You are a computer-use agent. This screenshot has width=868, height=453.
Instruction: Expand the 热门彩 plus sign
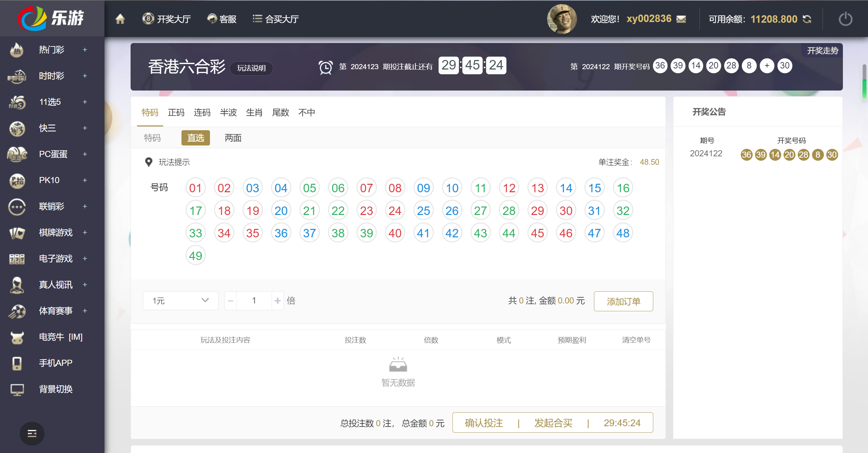85,50
